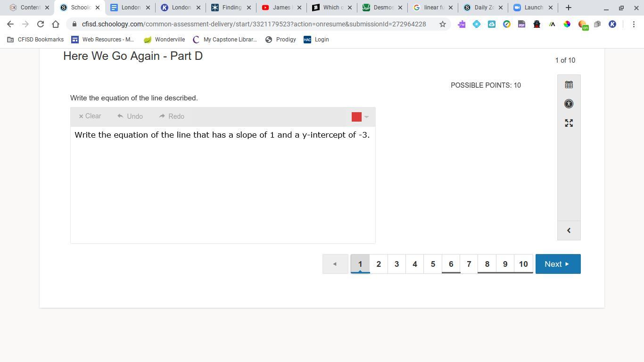The width and height of the screenshot is (644, 362).
Task: Click the circular green-orange extension icon
Action: pos(507,24)
